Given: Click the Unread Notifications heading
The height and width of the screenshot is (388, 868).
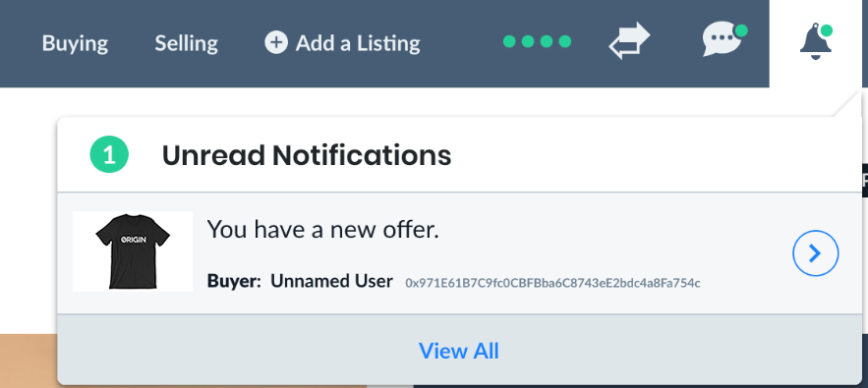Looking at the screenshot, I should tap(306, 155).
